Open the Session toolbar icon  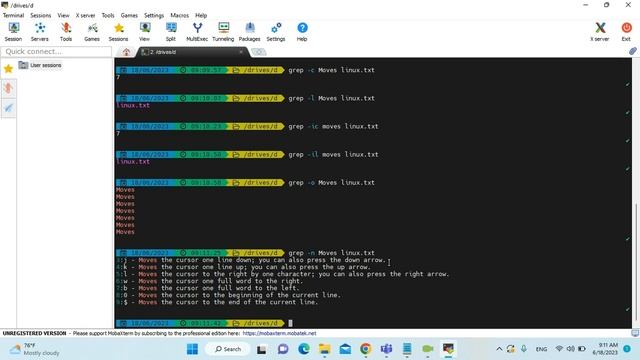13,32
